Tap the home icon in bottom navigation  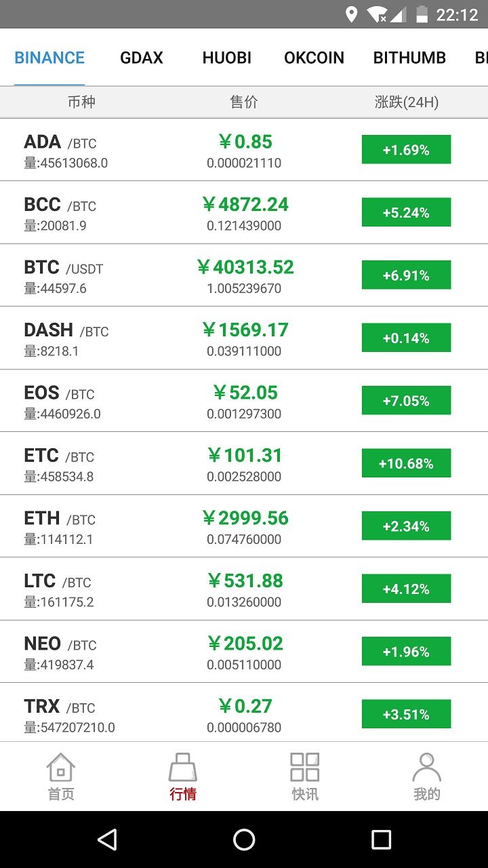point(61,768)
